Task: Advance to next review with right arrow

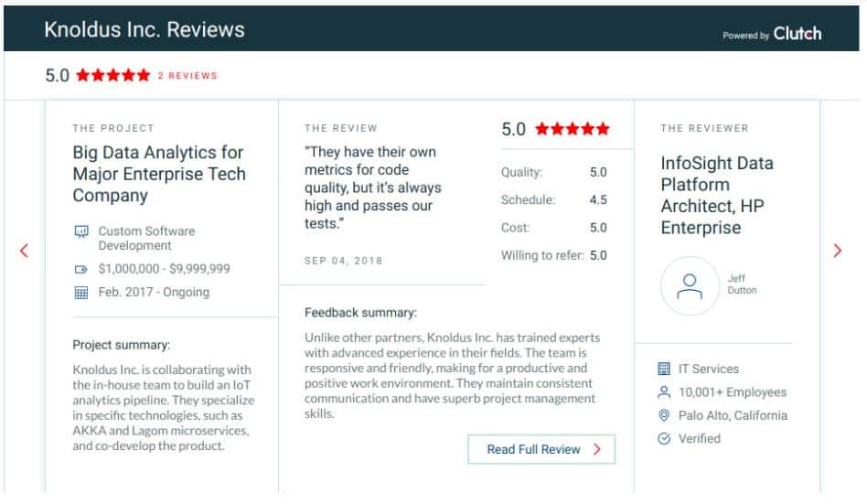Action: click(x=838, y=251)
